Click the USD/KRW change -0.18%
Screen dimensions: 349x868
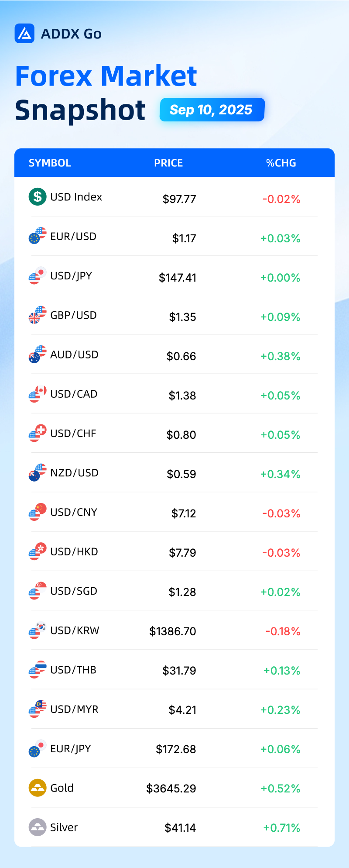tap(283, 631)
